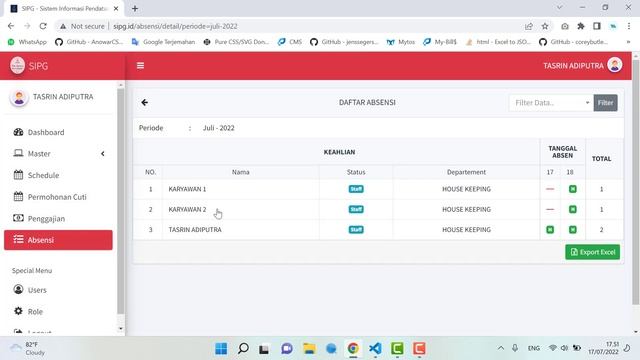The image size is (640, 360).
Task: Open Permohonan Cuti page
Action: pyautogui.click(x=58, y=197)
